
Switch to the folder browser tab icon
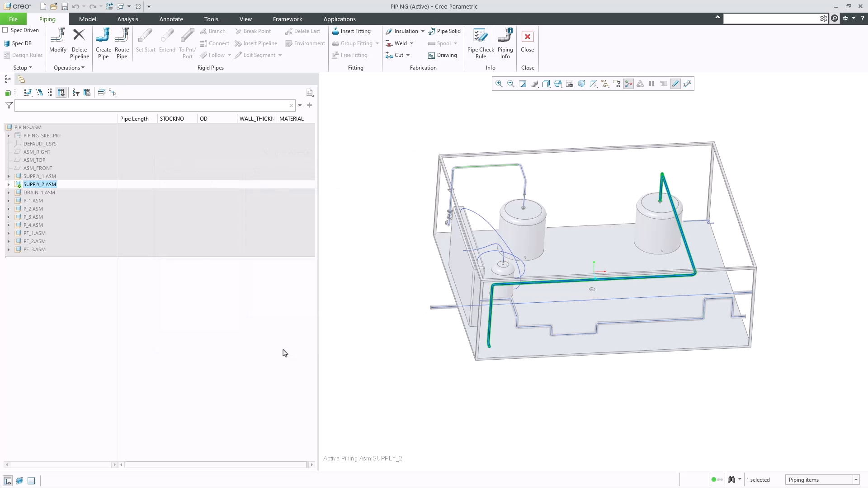point(21,79)
